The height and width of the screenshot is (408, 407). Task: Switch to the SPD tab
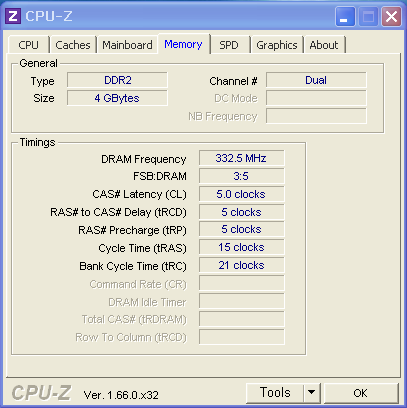tap(229, 45)
